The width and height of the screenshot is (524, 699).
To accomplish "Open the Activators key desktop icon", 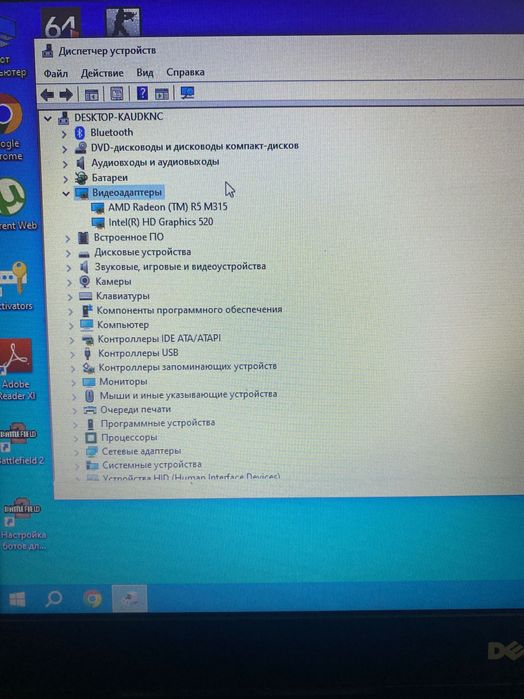I will (x=15, y=287).
